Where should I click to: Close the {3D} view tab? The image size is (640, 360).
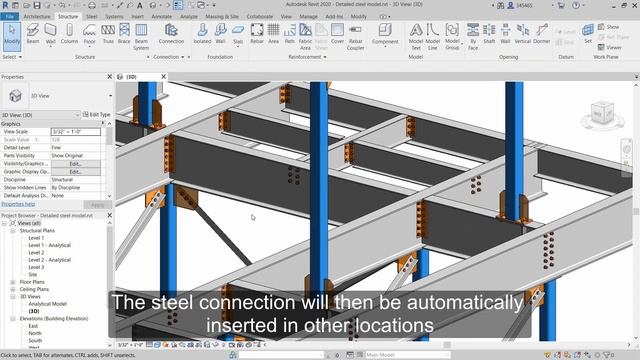coord(164,77)
